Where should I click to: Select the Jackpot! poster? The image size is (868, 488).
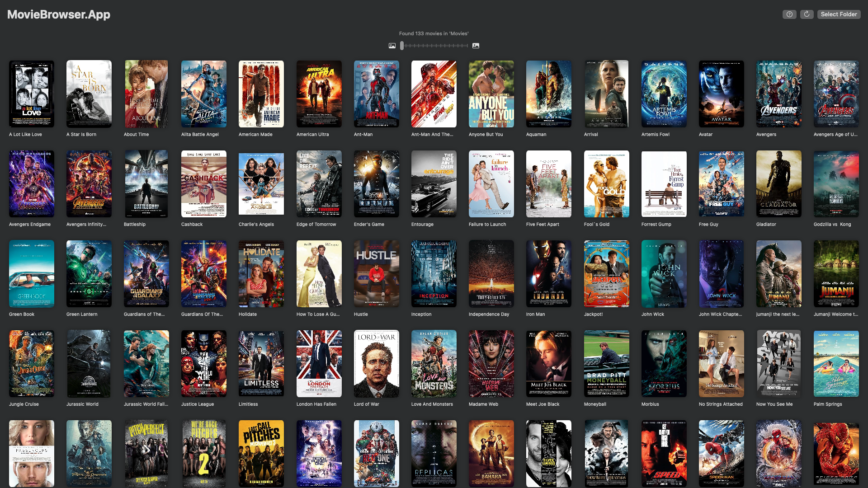pos(607,274)
